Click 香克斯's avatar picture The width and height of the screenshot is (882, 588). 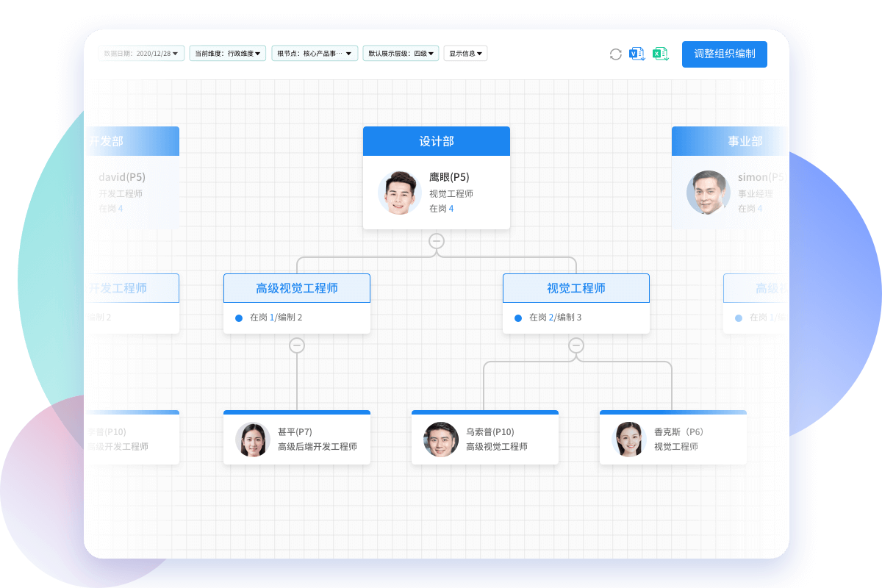(629, 440)
